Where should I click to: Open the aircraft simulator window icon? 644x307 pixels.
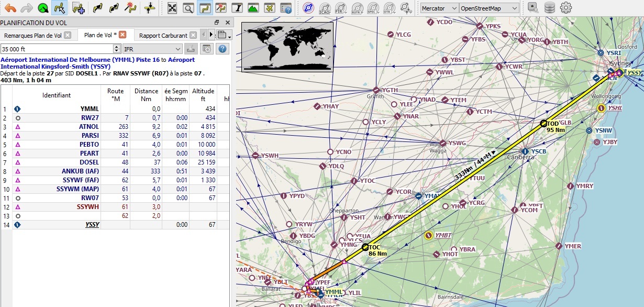tap(269, 8)
